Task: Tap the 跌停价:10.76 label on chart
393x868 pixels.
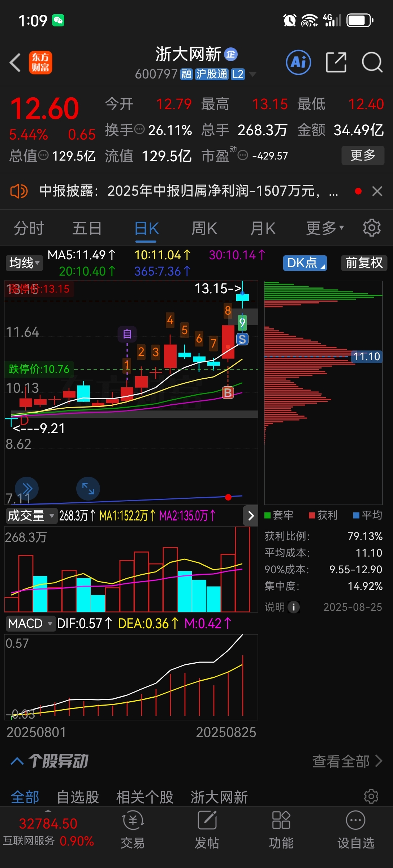Action: coord(39,369)
